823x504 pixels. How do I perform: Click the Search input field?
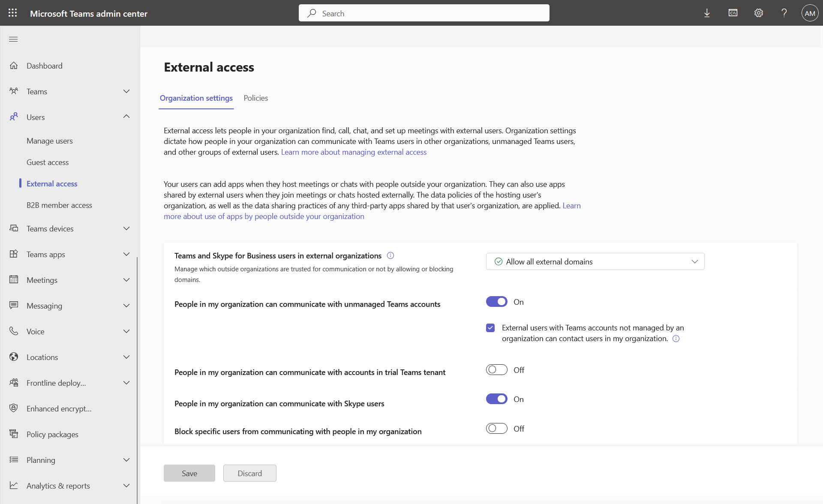pyautogui.click(x=424, y=13)
